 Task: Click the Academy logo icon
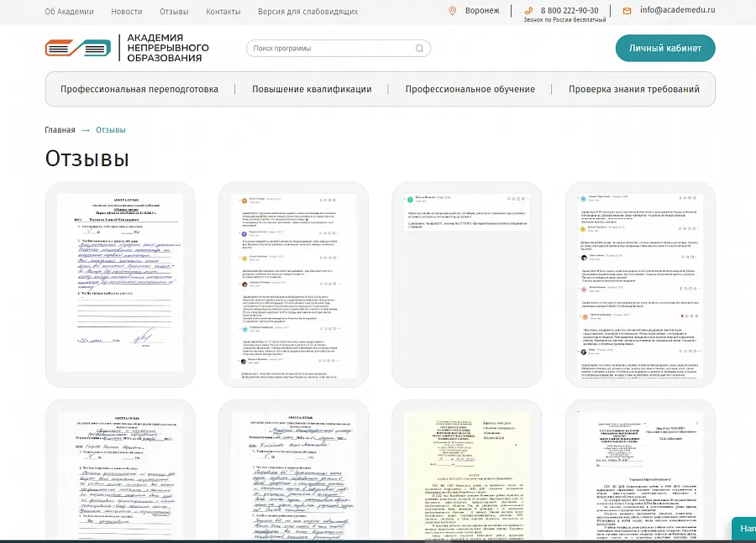[x=78, y=48]
